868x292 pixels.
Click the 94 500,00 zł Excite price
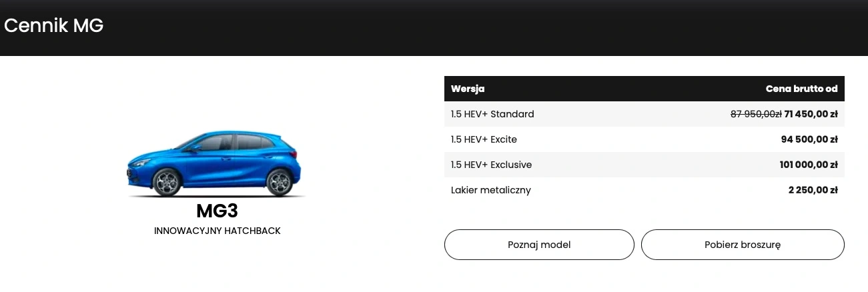809,139
